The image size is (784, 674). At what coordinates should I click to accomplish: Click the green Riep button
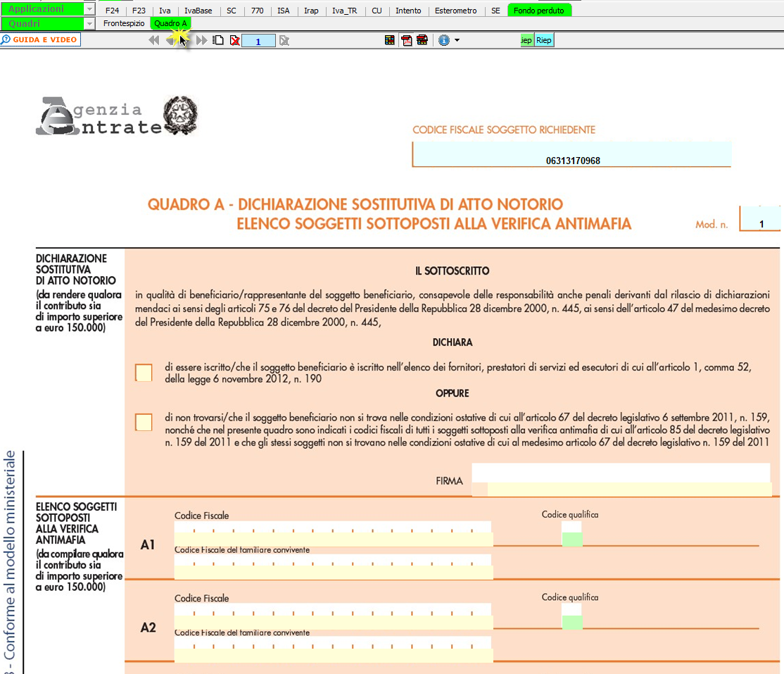[526, 40]
